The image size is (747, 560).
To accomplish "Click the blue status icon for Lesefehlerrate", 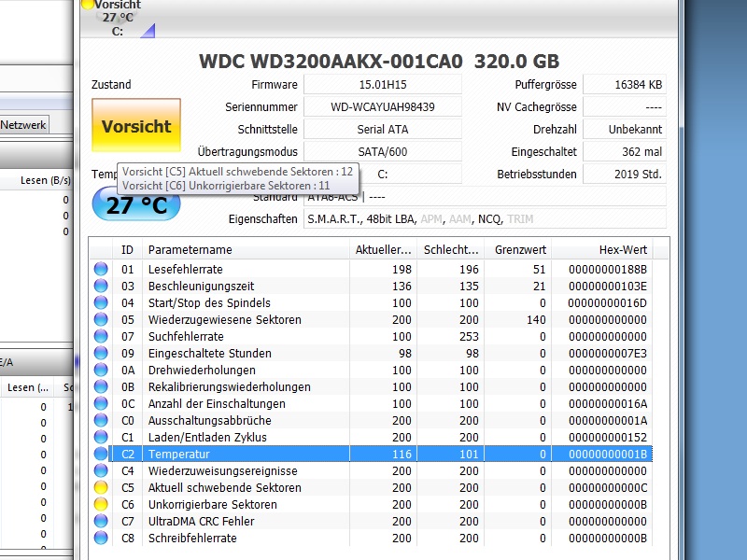I will click(x=101, y=269).
